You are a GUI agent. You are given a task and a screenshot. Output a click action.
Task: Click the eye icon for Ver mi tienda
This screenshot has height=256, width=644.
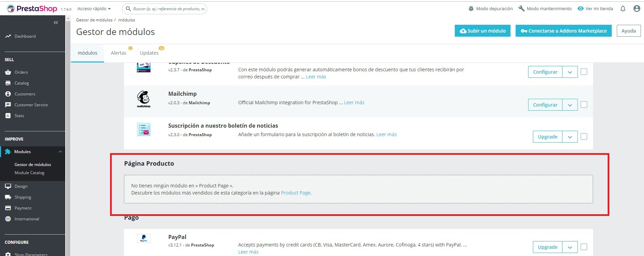580,8
